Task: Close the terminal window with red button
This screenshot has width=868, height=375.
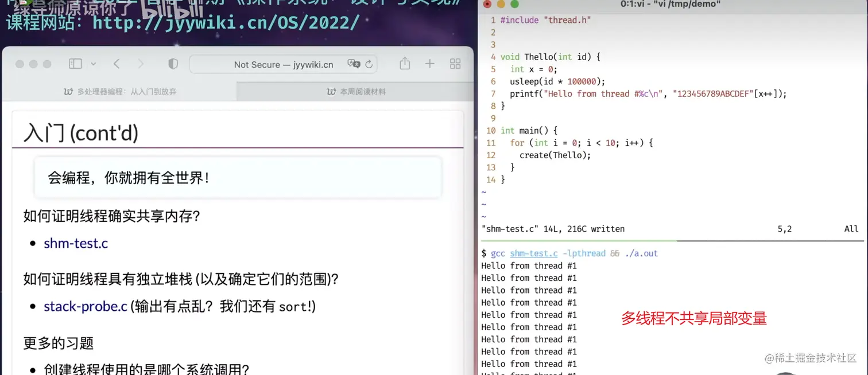Action: (x=487, y=4)
